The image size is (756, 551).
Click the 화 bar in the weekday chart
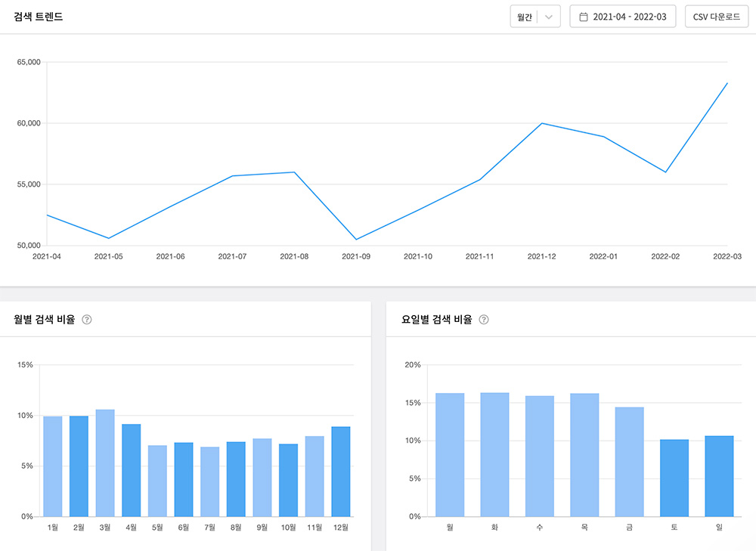(x=494, y=454)
